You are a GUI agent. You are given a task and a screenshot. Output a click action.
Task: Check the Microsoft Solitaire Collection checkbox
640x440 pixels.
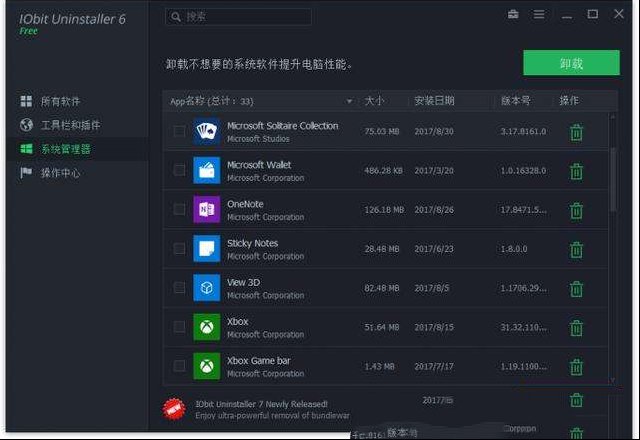click(x=179, y=131)
